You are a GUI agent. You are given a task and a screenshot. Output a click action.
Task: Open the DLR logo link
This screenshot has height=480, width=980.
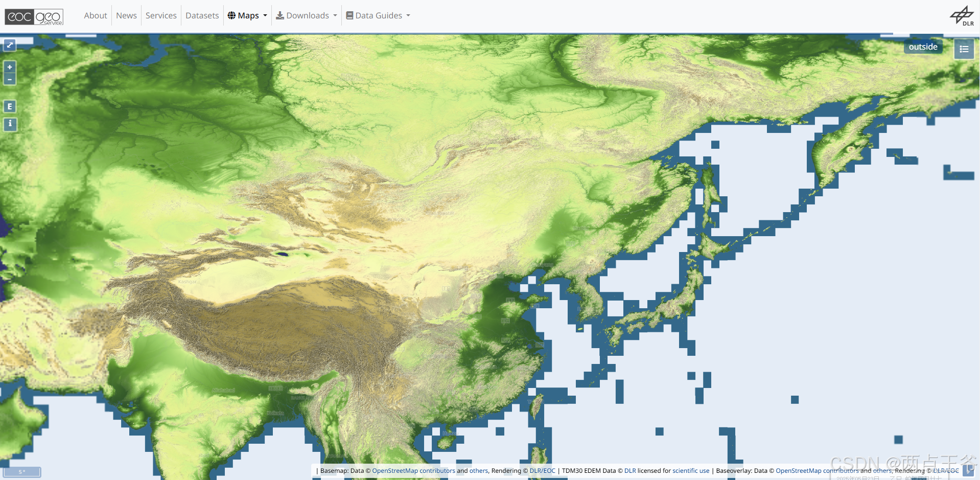pyautogui.click(x=962, y=16)
